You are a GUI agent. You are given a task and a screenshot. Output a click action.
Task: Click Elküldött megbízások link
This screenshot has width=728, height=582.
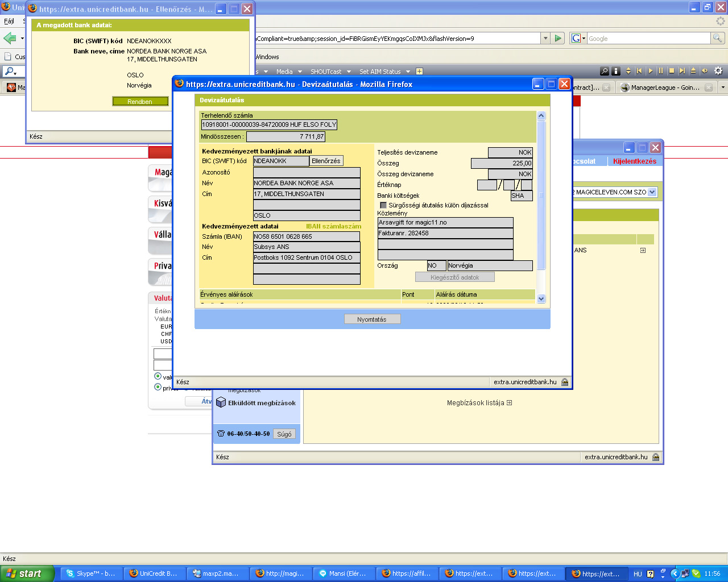coord(262,403)
